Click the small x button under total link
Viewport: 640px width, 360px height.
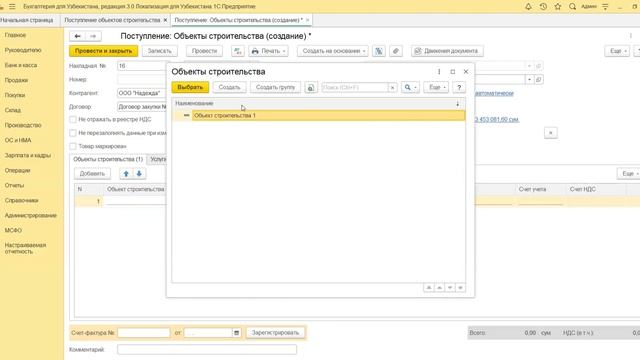[x=551, y=133]
